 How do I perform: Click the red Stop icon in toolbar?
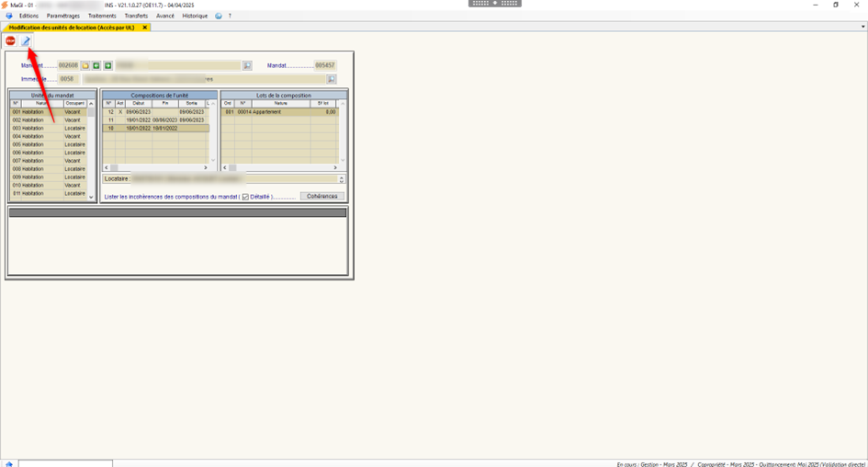point(11,41)
